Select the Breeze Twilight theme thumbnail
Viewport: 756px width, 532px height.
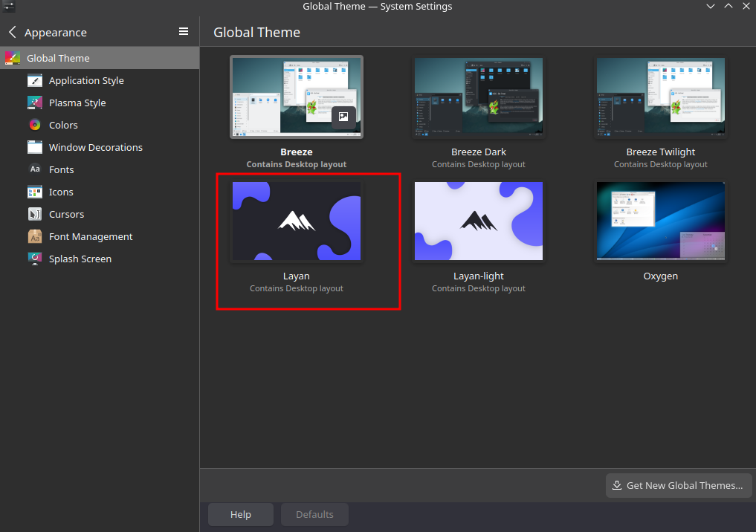[661, 96]
